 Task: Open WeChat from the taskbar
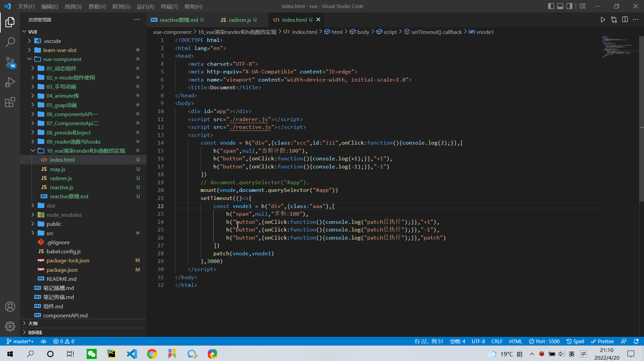pyautogui.click(x=91, y=354)
